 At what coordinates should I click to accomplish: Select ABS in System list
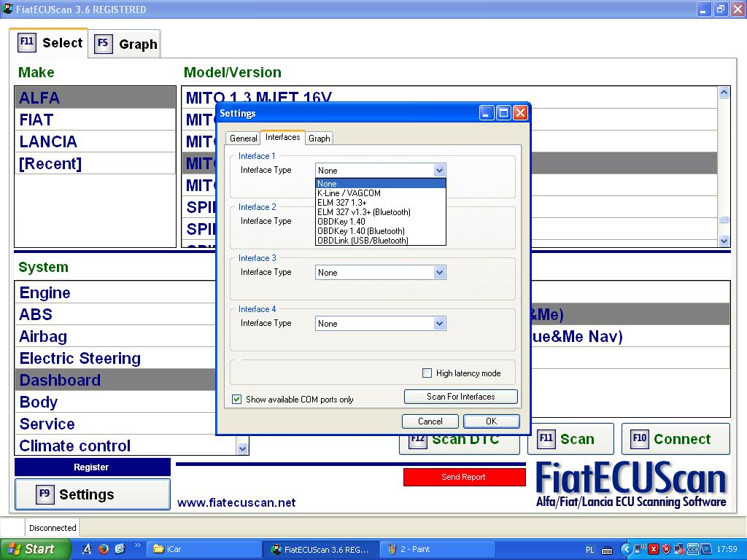[x=115, y=314]
